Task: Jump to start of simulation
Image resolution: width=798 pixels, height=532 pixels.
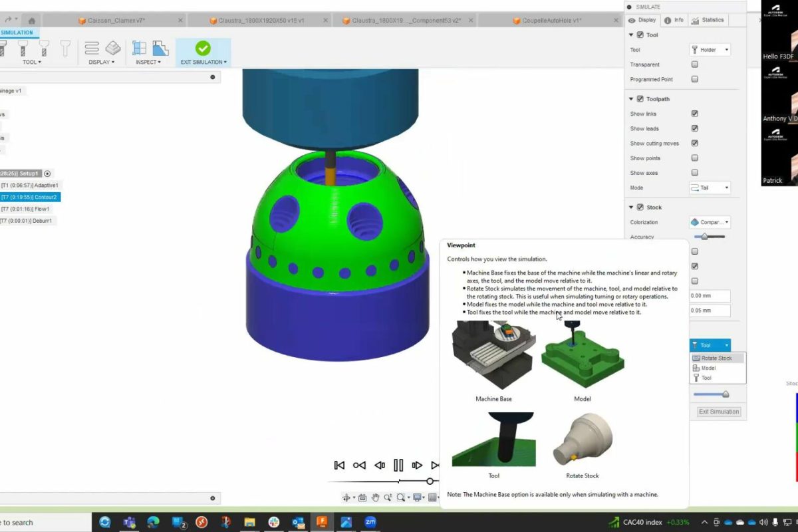Action: [339, 465]
